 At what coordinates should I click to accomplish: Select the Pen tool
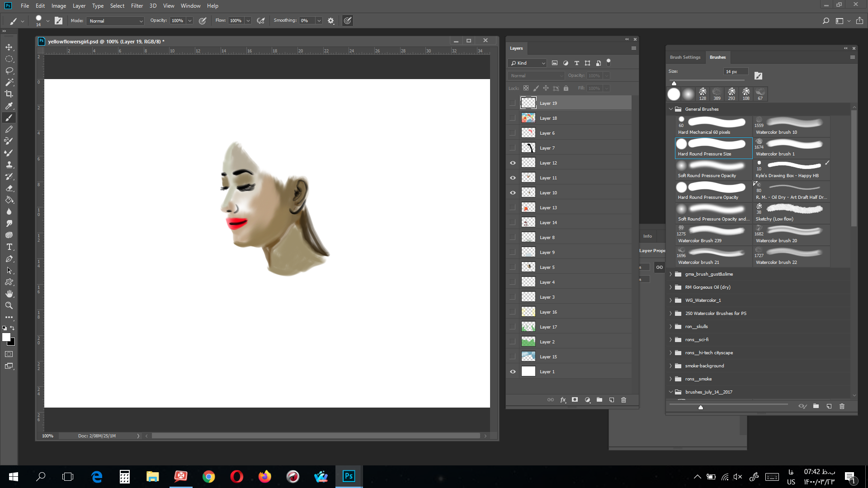(x=9, y=259)
